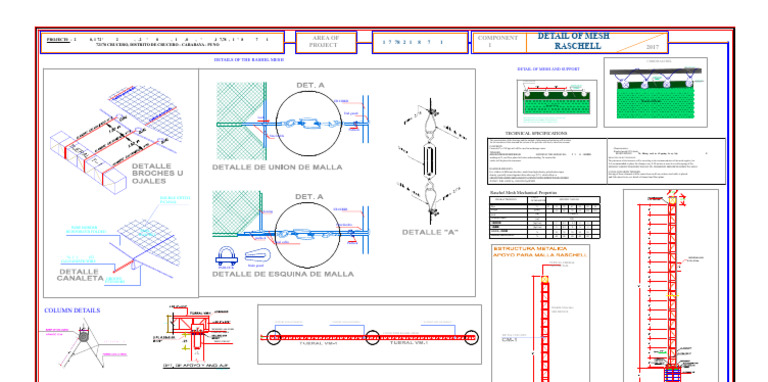Click the 'COMPONENT 1' title block label

[x=498, y=41]
